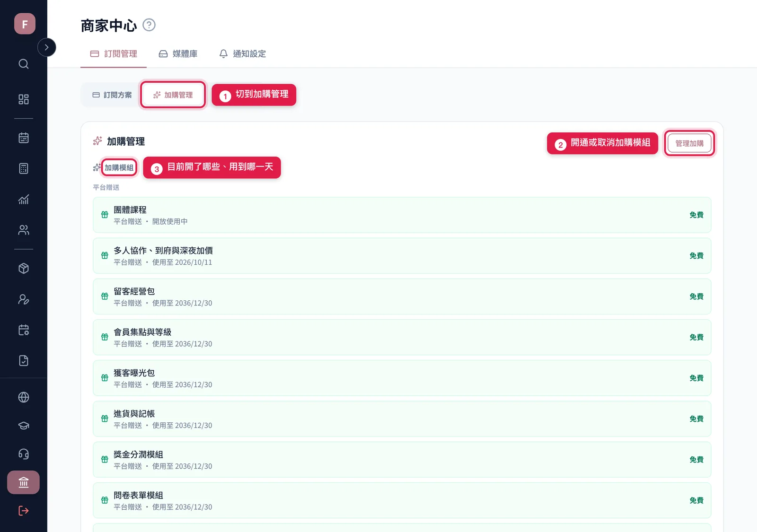Open the calendar icon in sidebar

point(24,138)
